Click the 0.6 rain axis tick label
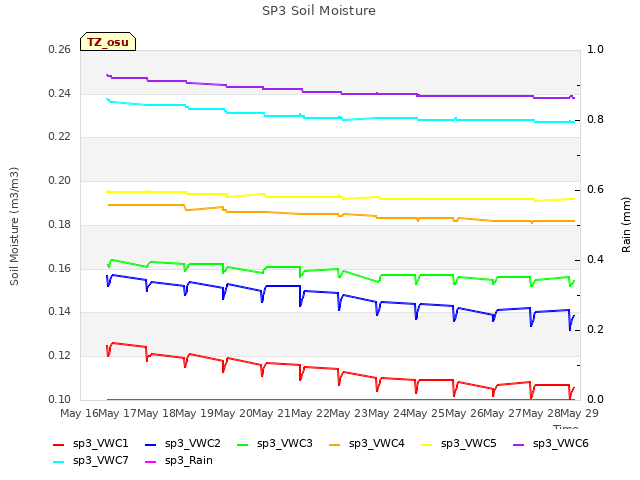Screen dimensions: 640x480 [x=595, y=189]
